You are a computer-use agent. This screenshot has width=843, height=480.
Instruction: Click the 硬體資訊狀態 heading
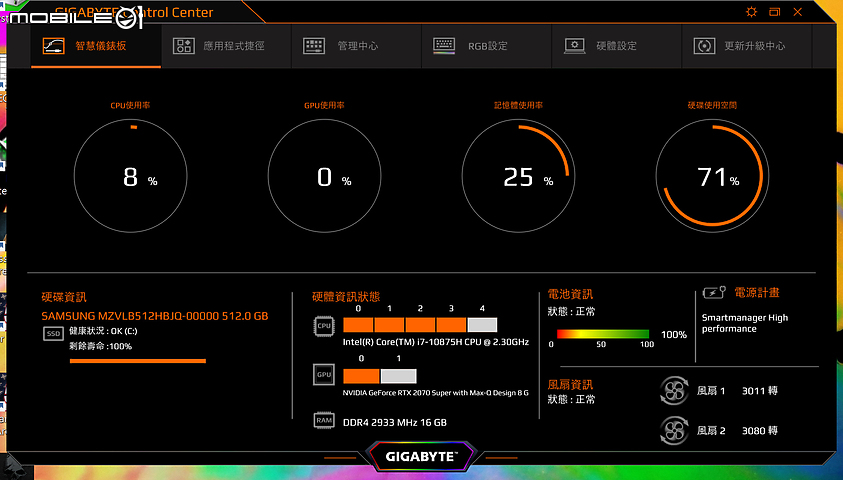point(346,297)
